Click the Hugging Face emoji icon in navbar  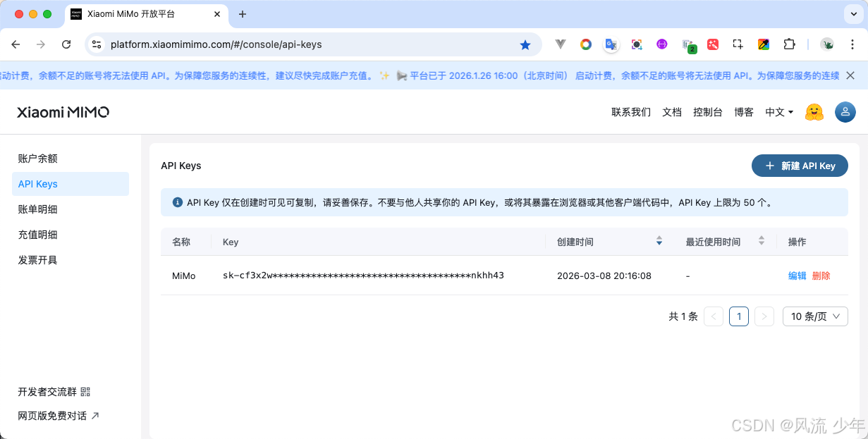click(814, 112)
